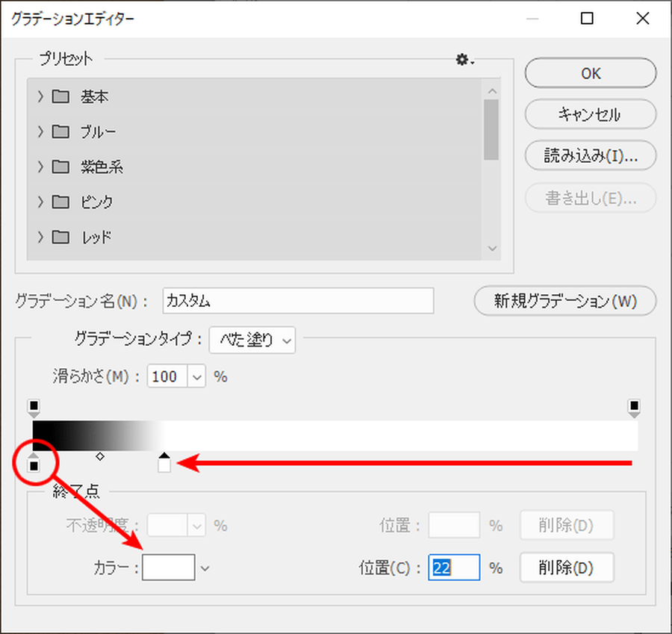The width and height of the screenshot is (672, 634).
Task: Click the OK button
Action: tap(591, 73)
